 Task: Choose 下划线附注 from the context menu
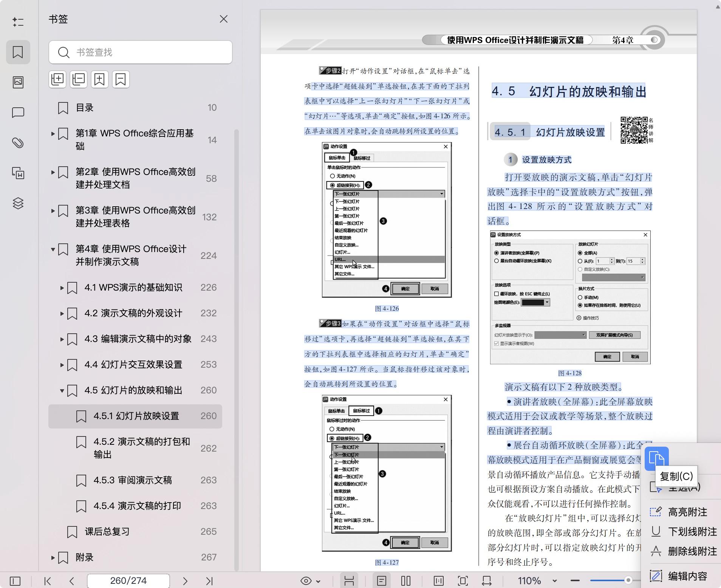click(682, 532)
